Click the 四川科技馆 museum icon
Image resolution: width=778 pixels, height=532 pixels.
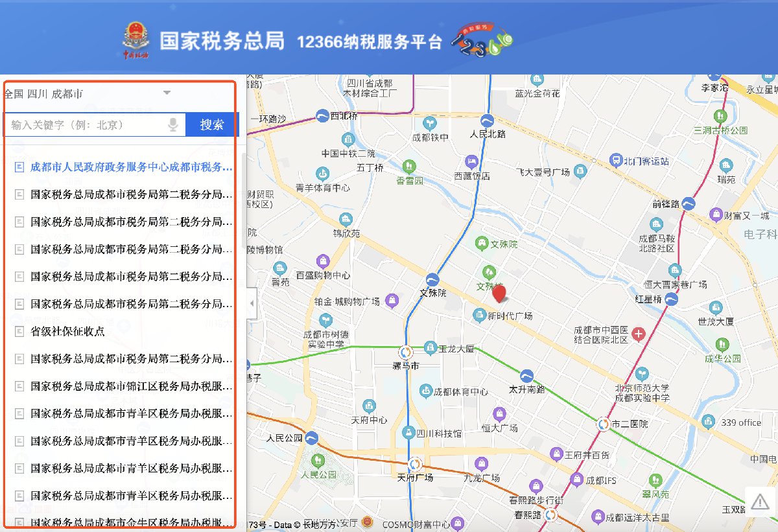[408, 432]
